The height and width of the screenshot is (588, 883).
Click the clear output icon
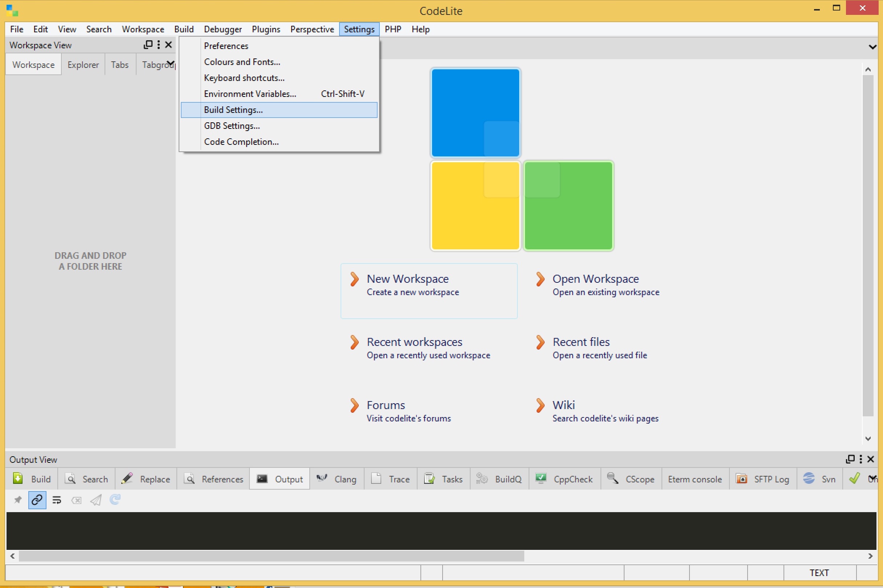(x=76, y=500)
